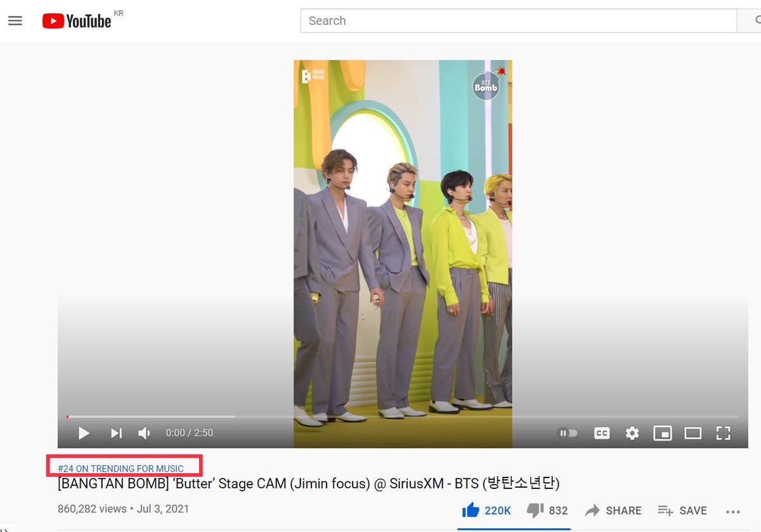The image size is (761, 532).
Task: Skip to the next video
Action: 116,433
